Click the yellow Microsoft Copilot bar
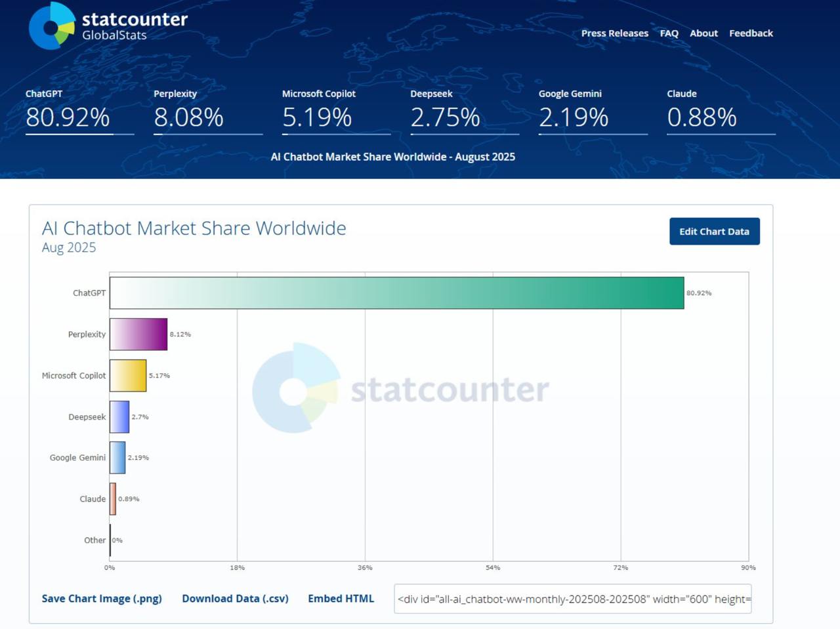 tap(128, 375)
